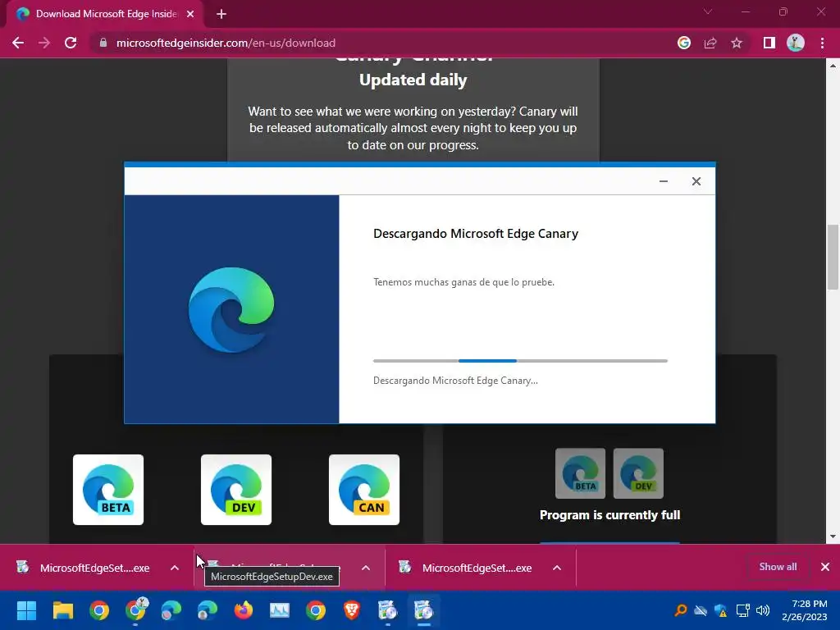This screenshot has width=840, height=630.
Task: Click 'Descargando Microsoft Edge Canary' heading
Action: pos(476,234)
